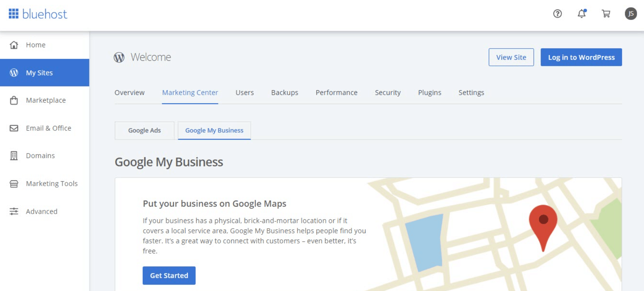Viewport: 644px width, 291px height.
Task: Open Email & Office section
Action: pos(44,128)
